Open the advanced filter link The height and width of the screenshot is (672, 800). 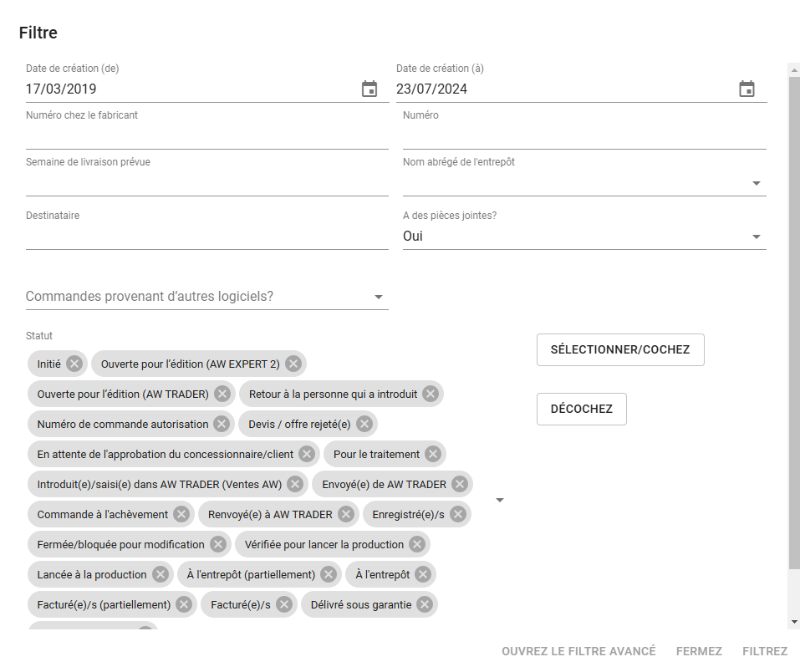(578, 651)
